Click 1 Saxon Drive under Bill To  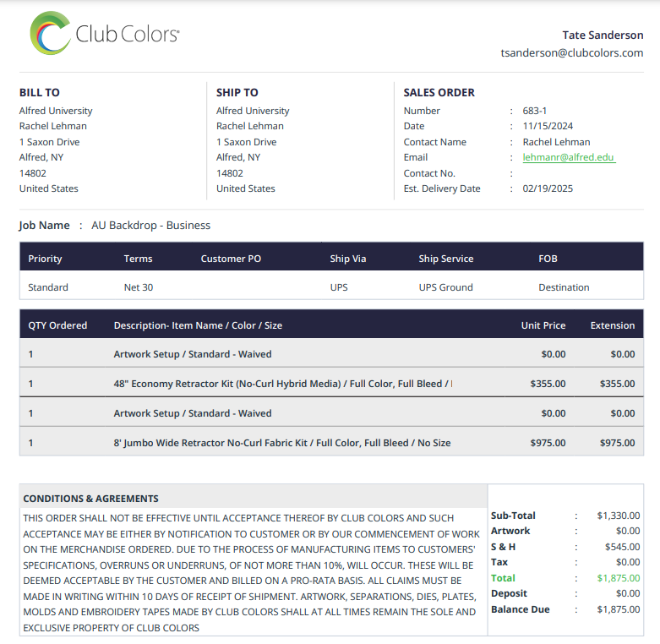pos(49,142)
